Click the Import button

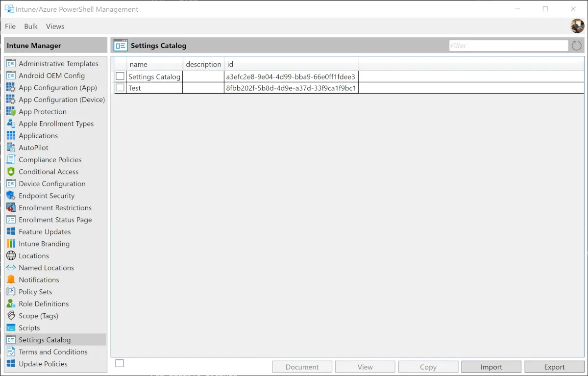click(x=491, y=367)
